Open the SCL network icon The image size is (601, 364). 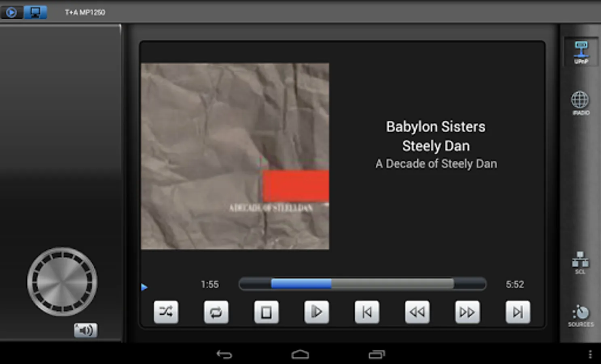pos(580,262)
